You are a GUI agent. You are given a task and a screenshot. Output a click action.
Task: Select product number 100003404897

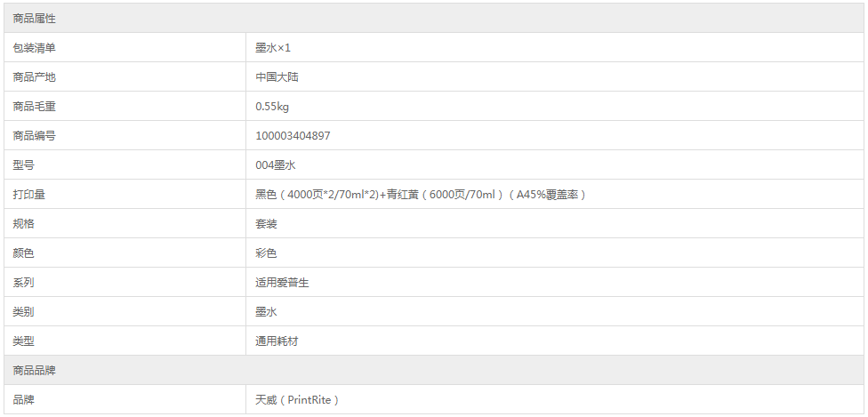pos(293,136)
